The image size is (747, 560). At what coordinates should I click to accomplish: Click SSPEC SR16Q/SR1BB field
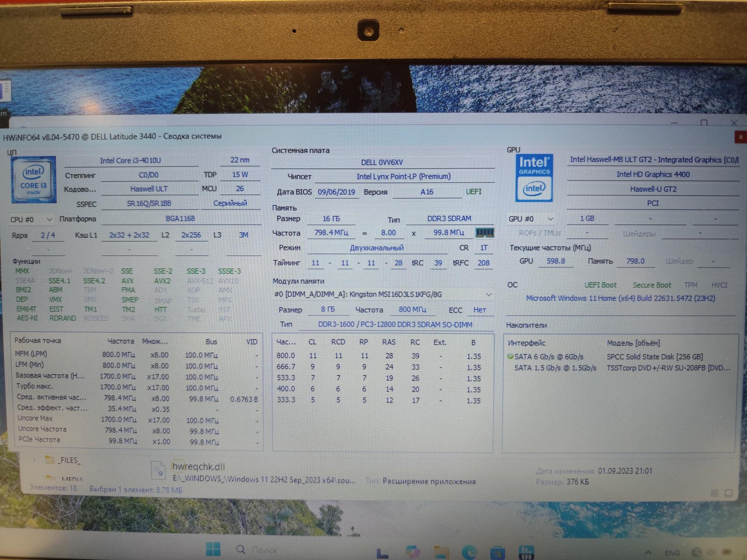(149, 203)
